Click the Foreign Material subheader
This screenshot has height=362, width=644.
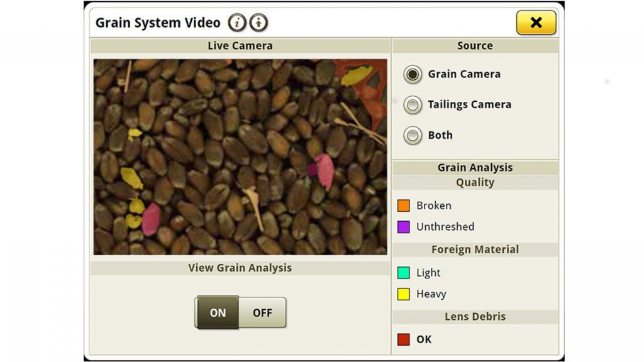[x=475, y=250]
